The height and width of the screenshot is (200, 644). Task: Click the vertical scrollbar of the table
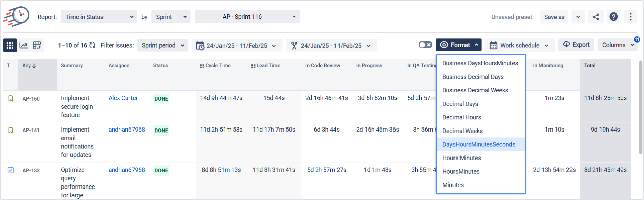click(x=641, y=107)
